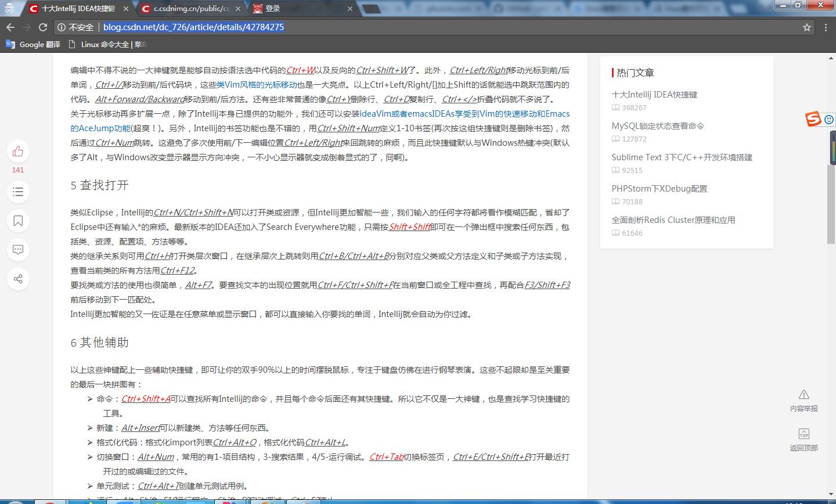The image size is (836, 504).
Task: Click the Ctrl+F12 shortcut text
Action: [x=177, y=271]
